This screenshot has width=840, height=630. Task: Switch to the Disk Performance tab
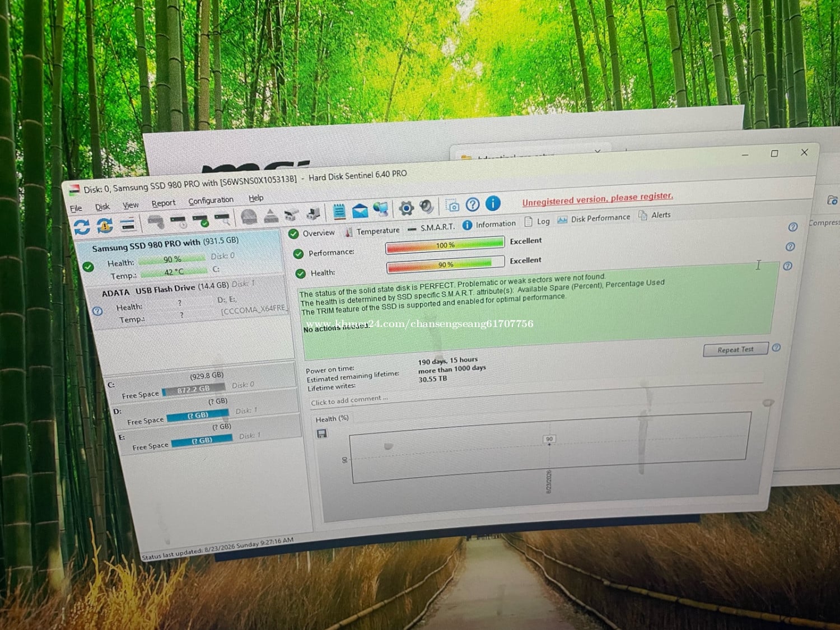coord(594,218)
